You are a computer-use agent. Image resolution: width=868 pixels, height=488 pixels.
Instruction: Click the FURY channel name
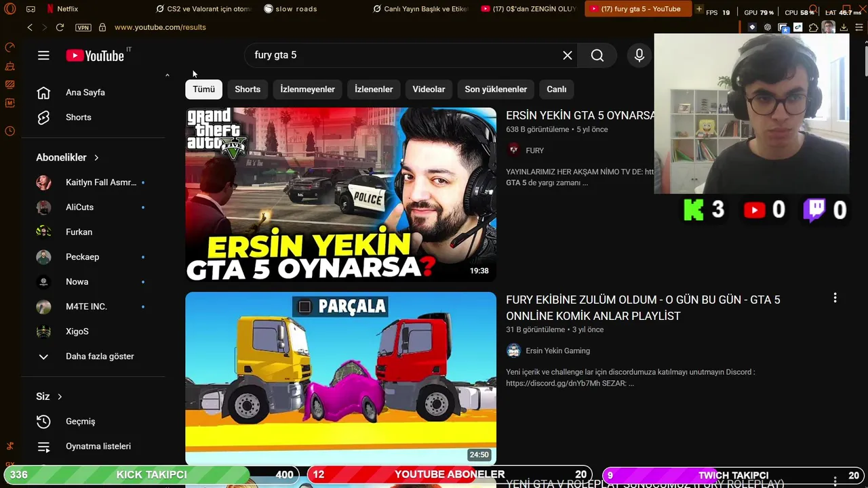(534, 150)
